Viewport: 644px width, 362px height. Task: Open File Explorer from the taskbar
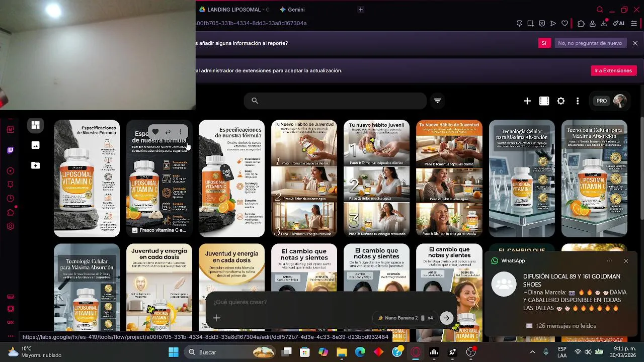pyautogui.click(x=342, y=352)
